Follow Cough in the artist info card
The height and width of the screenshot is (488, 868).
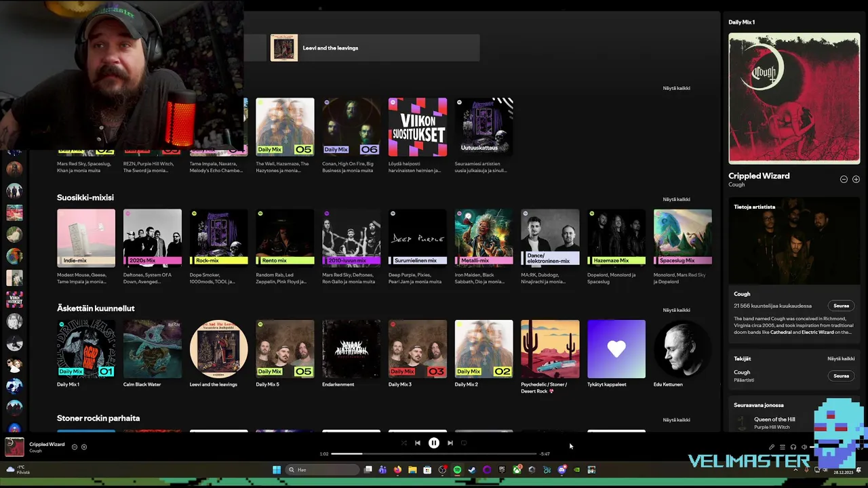point(841,306)
